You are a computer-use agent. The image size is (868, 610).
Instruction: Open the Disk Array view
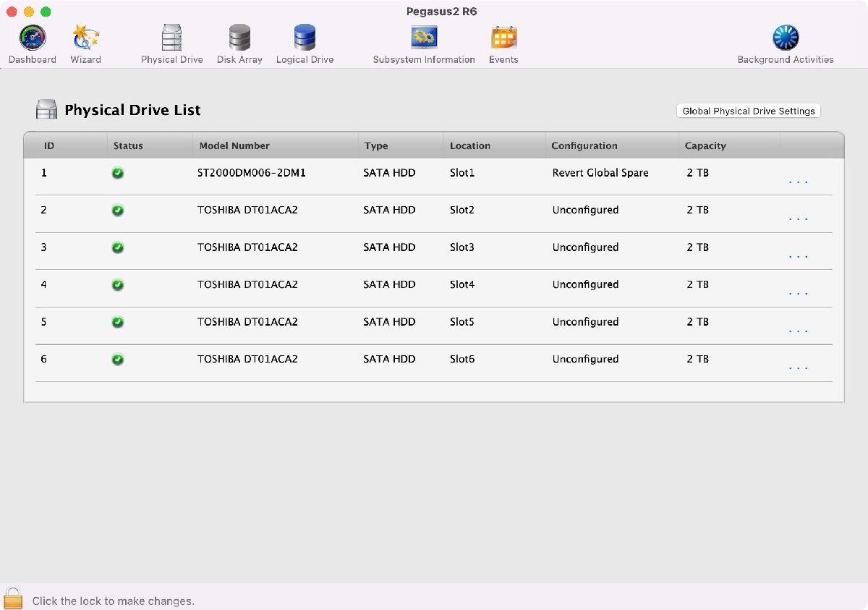pyautogui.click(x=239, y=38)
